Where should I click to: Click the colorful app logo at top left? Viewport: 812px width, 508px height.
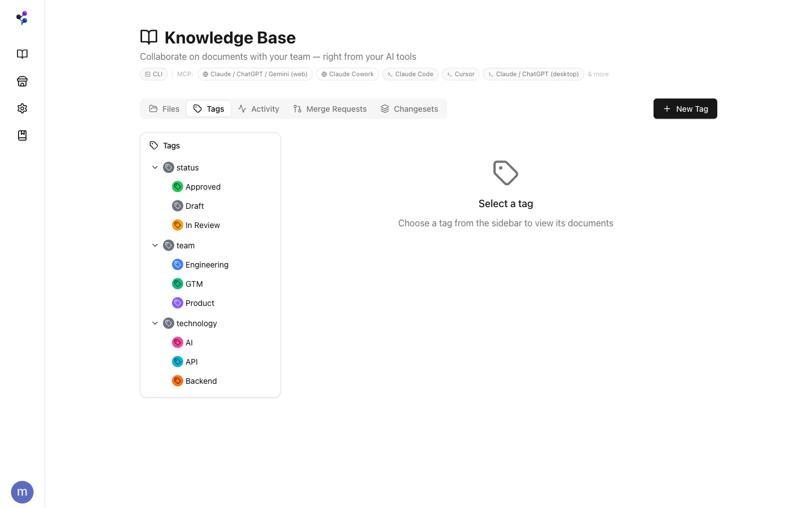point(22,17)
